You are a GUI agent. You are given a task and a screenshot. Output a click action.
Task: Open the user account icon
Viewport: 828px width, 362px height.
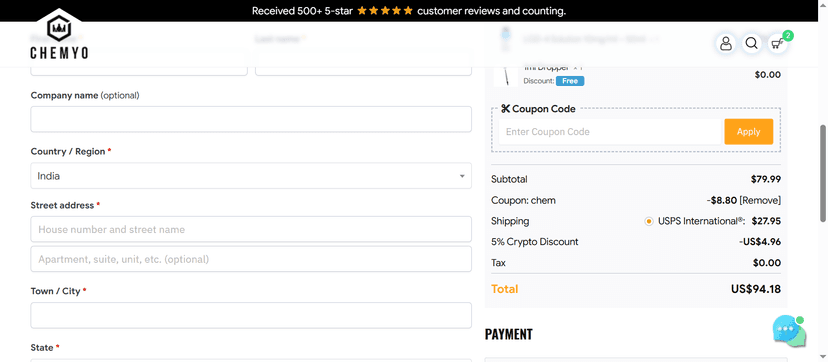(x=726, y=43)
